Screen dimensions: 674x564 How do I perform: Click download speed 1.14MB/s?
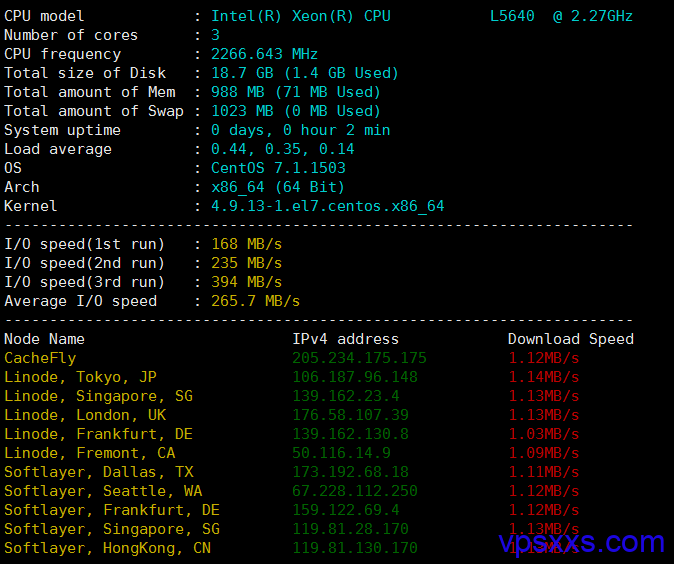click(x=544, y=377)
